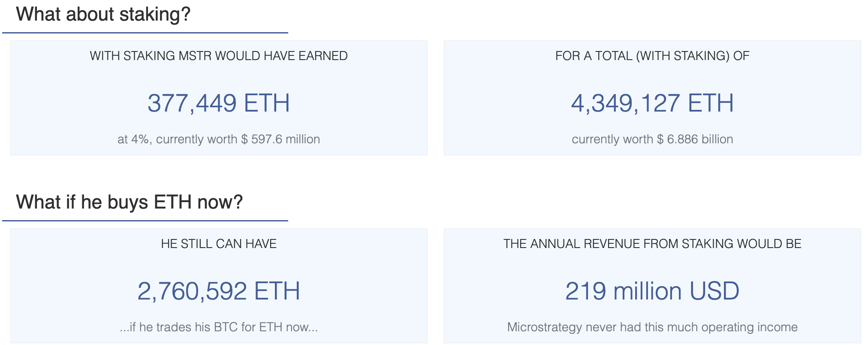The image size is (868, 345).
Task: Select the 4,349,127 ETH total value
Action: click(x=652, y=103)
